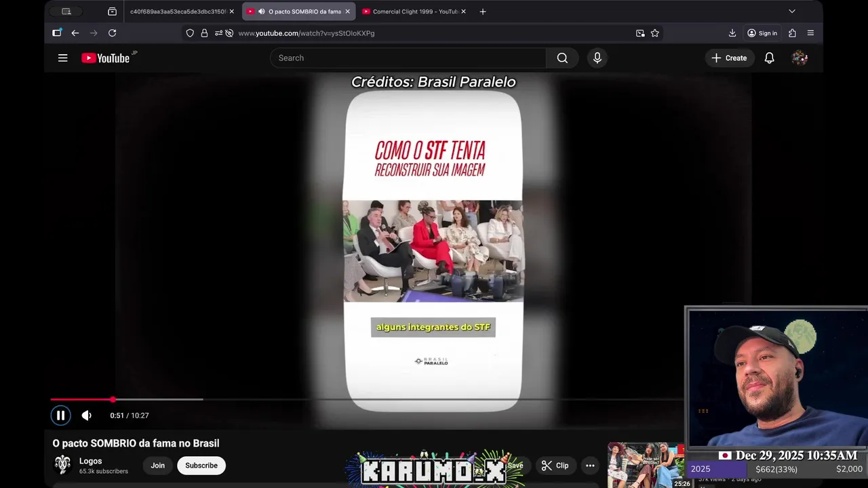Open the tab overview icon in the tab bar
The image size is (868, 488).
point(112,12)
